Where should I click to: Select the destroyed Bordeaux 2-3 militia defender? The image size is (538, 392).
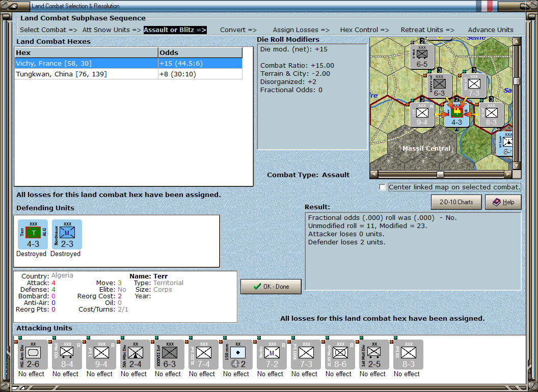point(67,234)
